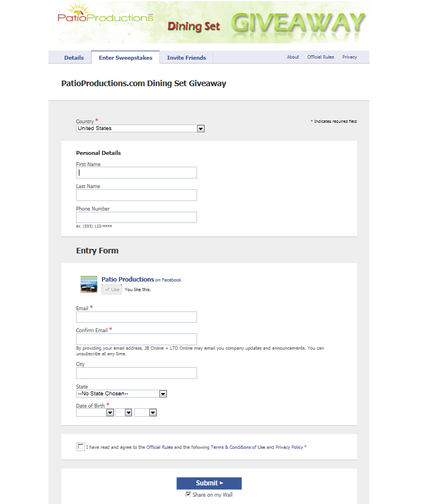Viewport: 424px width, 504px height.
Task: Open the Date of Birth day dropdown
Action: pyautogui.click(x=124, y=412)
